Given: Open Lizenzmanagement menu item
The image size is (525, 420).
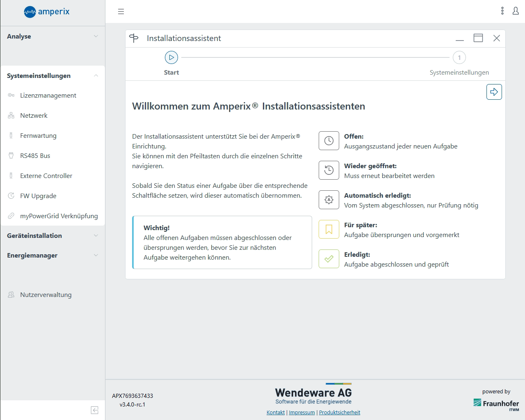Looking at the screenshot, I should tap(52, 95).
